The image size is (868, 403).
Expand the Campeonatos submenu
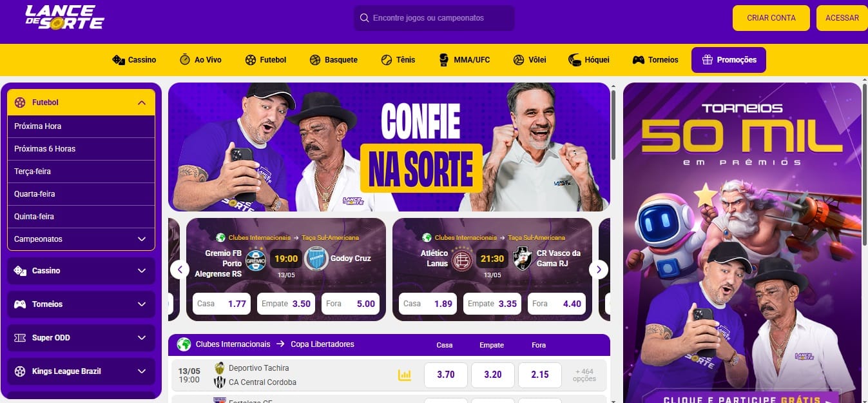coord(81,239)
